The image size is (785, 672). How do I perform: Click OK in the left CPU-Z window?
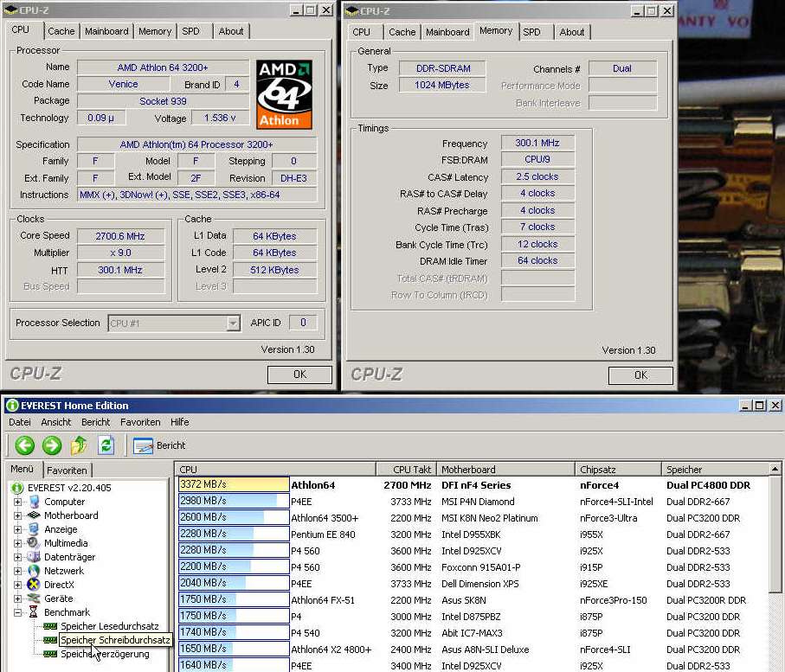click(299, 374)
